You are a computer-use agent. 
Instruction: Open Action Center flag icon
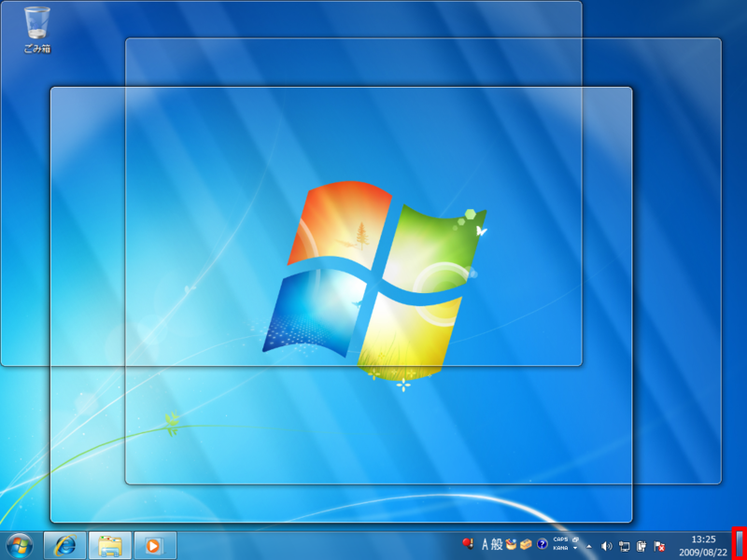[x=659, y=546]
